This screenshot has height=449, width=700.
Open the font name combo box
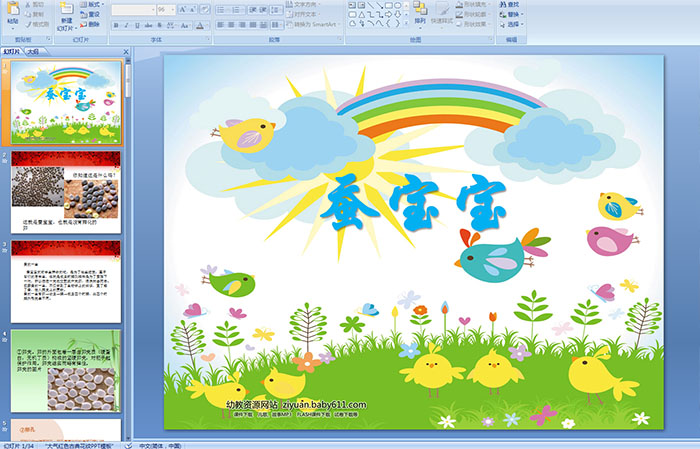(133, 10)
